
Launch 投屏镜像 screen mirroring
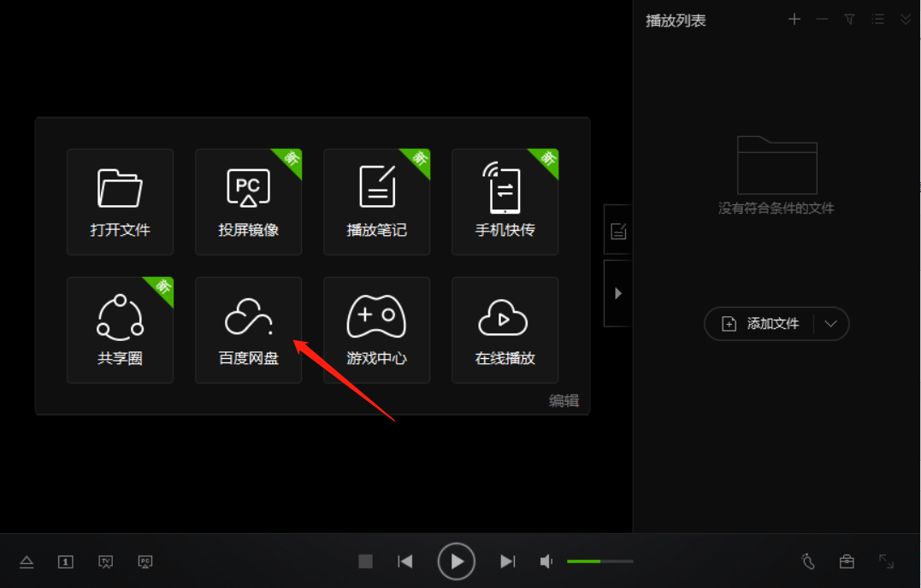249,202
